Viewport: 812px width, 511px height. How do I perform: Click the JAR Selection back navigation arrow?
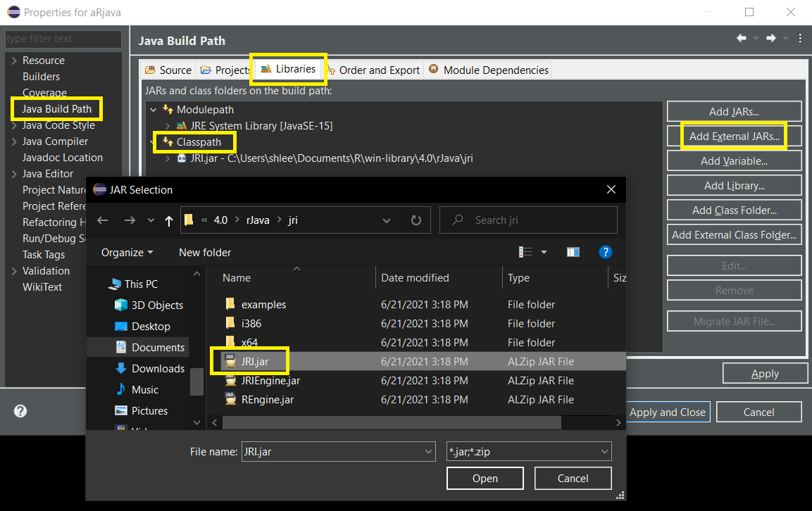pos(103,220)
